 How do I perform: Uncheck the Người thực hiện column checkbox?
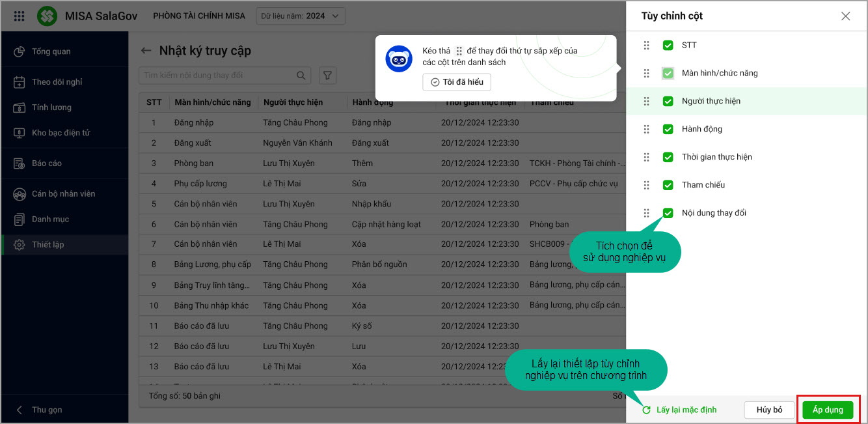point(668,102)
